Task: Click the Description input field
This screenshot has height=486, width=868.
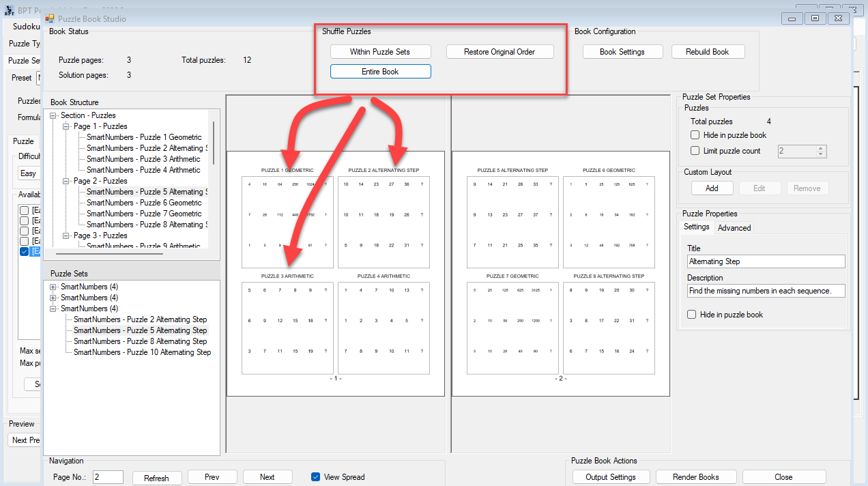Action: [x=766, y=291]
